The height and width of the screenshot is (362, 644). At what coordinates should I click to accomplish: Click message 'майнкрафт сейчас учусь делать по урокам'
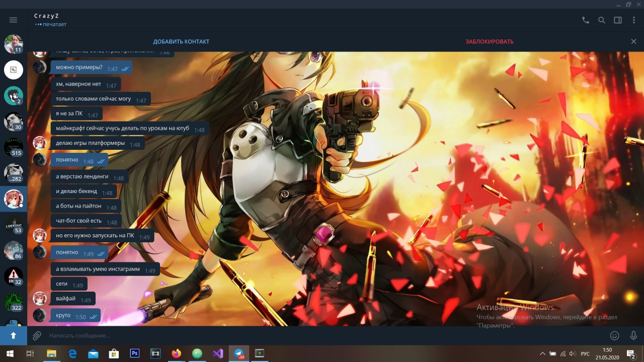(130, 129)
